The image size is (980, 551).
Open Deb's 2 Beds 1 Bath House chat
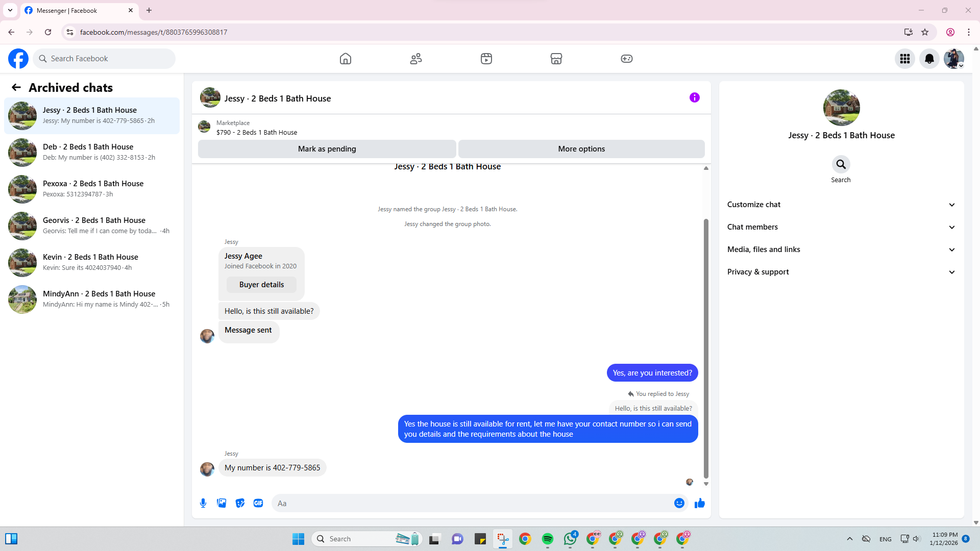tap(92, 152)
